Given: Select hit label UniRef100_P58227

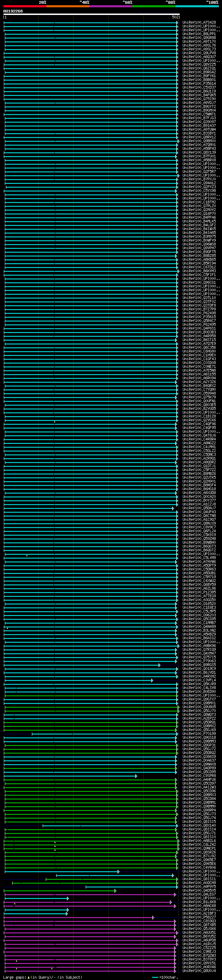Looking at the screenshot, I should coord(199,917).
